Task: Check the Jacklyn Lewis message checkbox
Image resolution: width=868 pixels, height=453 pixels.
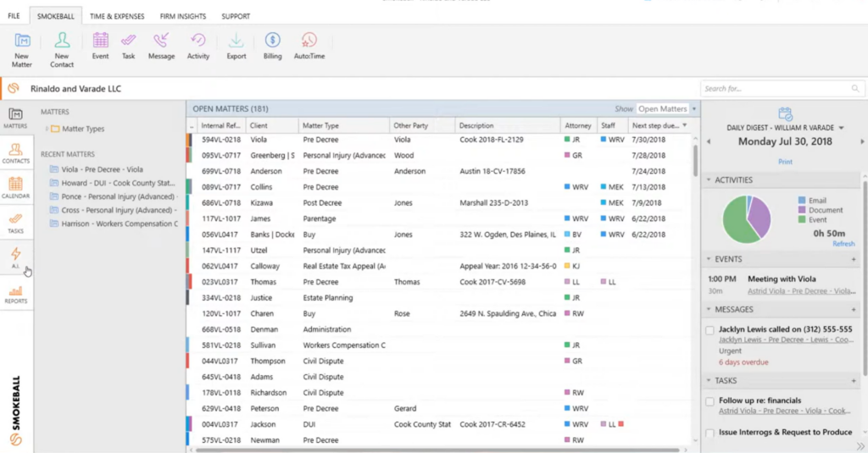Action: pos(709,330)
